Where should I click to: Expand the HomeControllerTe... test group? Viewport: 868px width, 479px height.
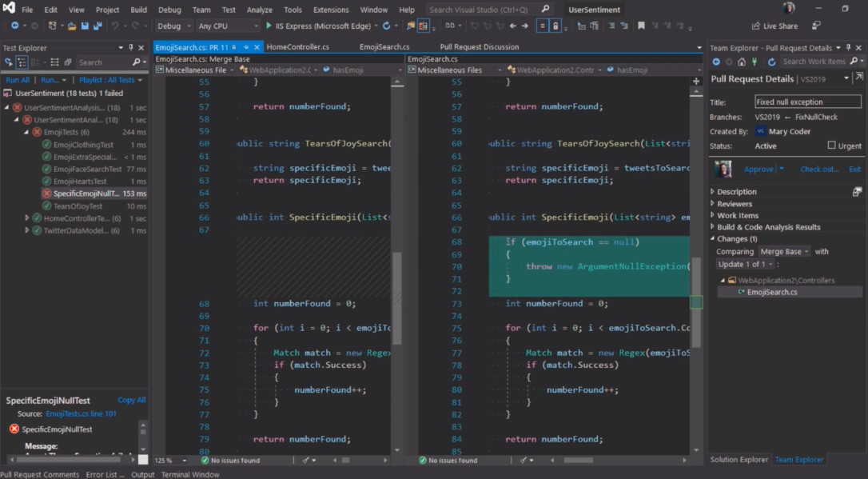pyautogui.click(x=26, y=218)
